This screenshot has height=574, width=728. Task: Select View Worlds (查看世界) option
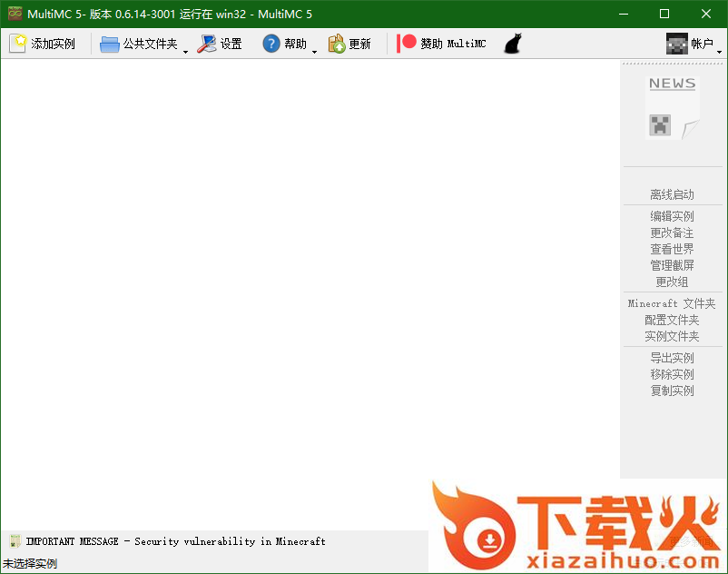(672, 249)
